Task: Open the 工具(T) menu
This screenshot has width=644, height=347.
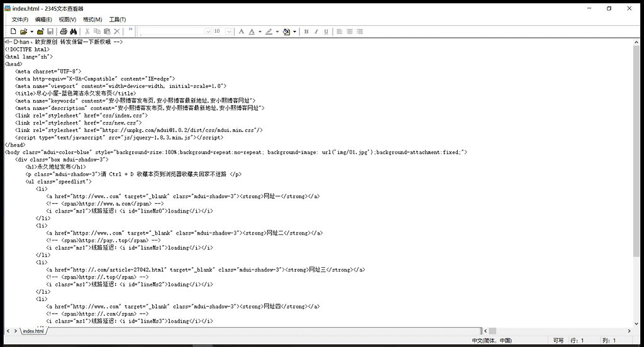Action: click(118, 19)
